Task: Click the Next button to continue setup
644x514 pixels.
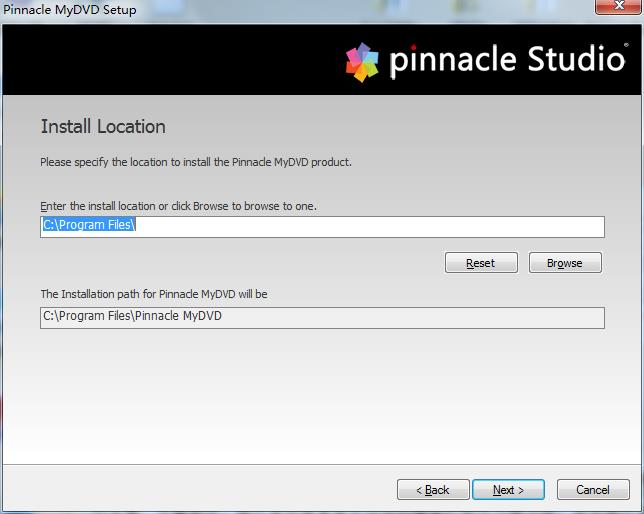Action: [508, 489]
